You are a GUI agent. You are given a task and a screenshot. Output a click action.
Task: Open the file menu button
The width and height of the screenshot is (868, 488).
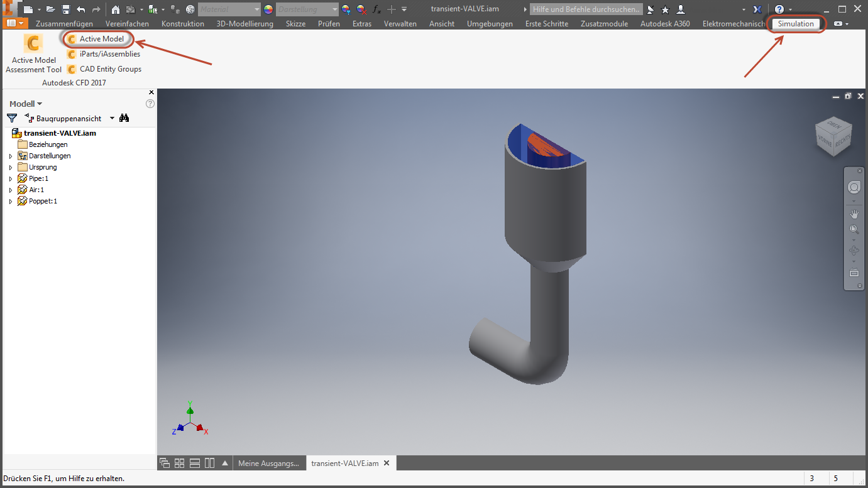(x=16, y=24)
